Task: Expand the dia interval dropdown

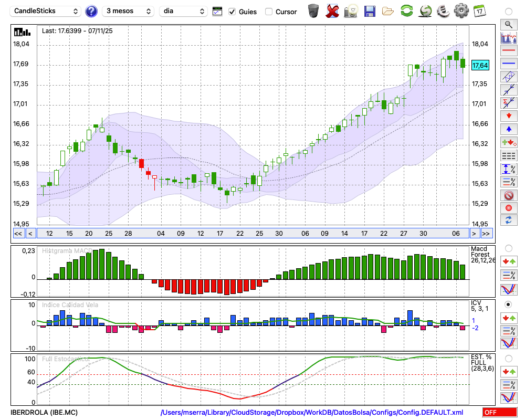Action: 183,11
